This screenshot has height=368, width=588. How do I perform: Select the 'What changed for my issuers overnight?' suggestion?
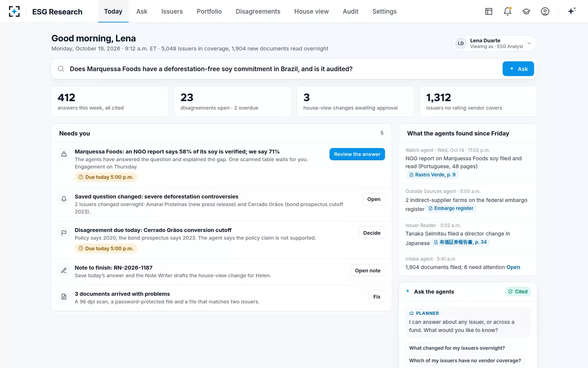pyautogui.click(x=457, y=348)
